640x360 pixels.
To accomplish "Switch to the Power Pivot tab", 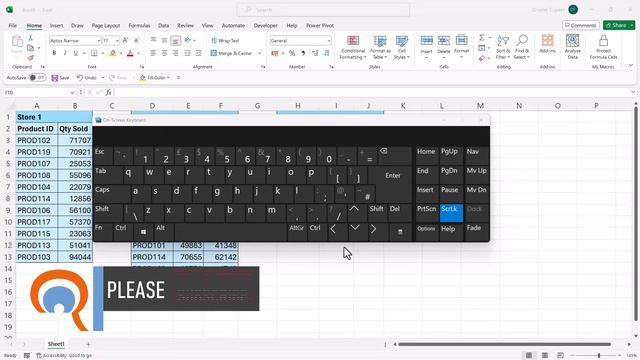I will 320,25.
